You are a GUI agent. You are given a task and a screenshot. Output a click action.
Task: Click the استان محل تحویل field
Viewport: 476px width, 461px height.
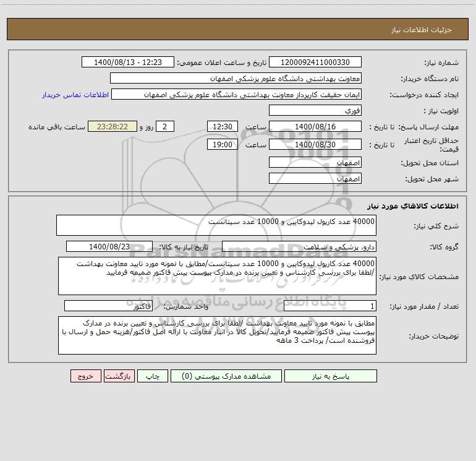click(x=315, y=162)
